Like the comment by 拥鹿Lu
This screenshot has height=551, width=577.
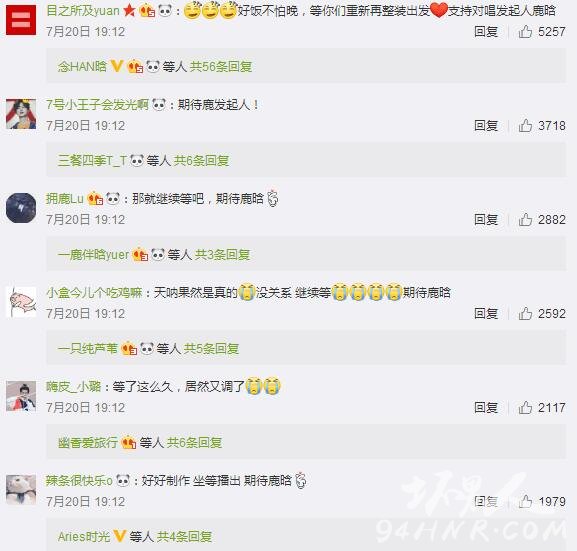coord(525,219)
